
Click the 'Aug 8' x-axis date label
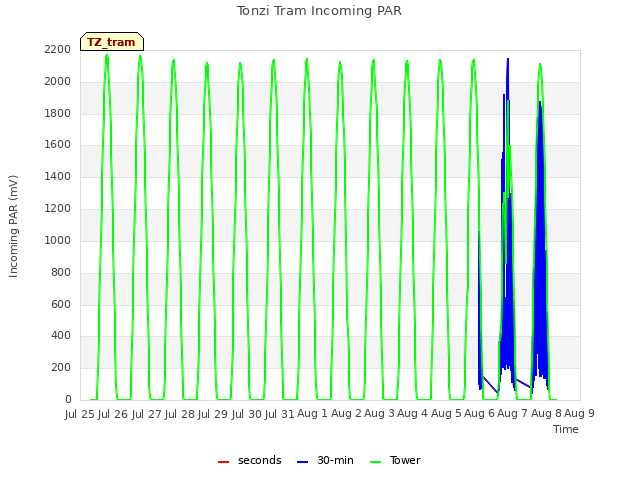(546, 414)
